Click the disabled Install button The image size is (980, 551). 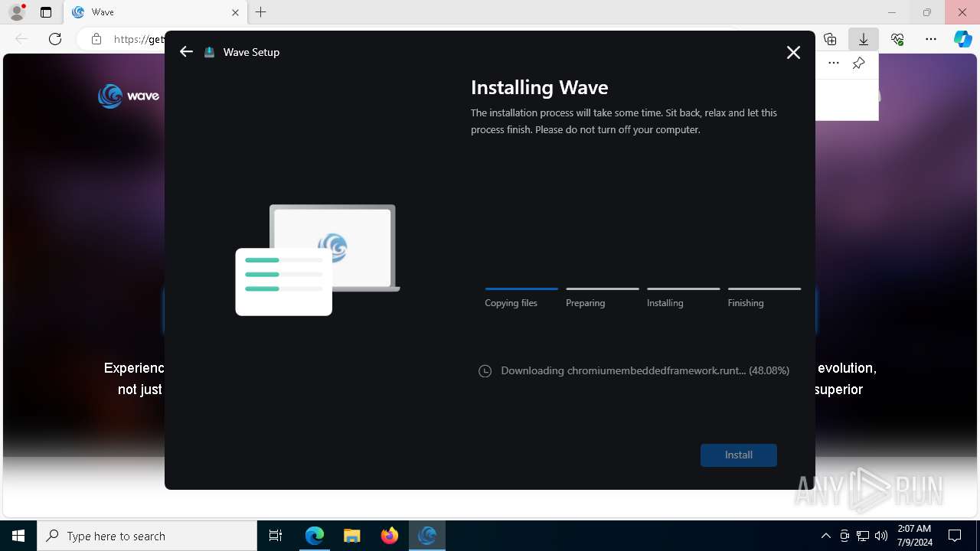[x=739, y=455]
